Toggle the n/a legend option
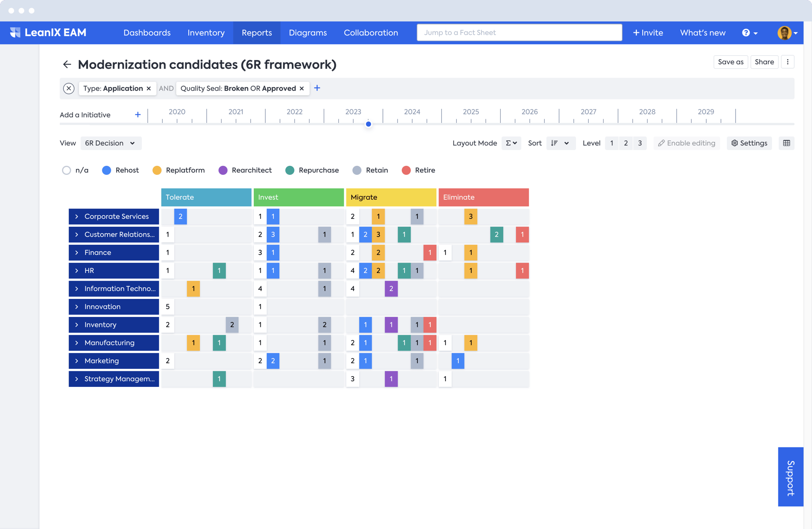The image size is (812, 529). 75,170
